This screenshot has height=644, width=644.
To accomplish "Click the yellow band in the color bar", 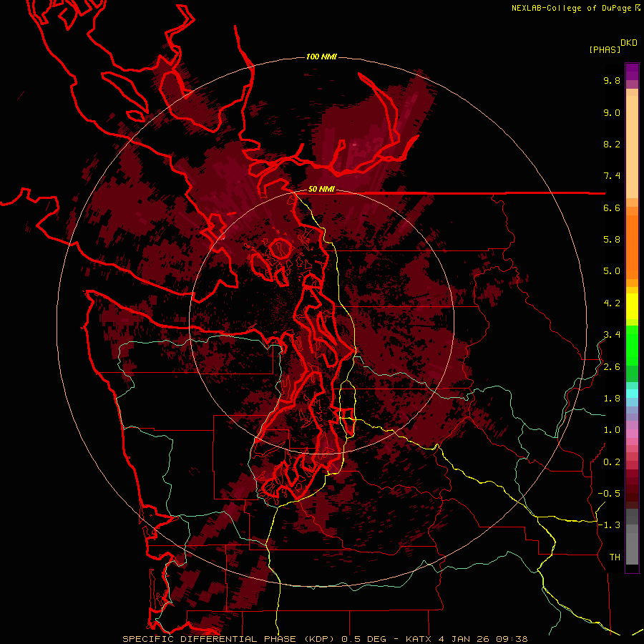I will click(x=632, y=306).
